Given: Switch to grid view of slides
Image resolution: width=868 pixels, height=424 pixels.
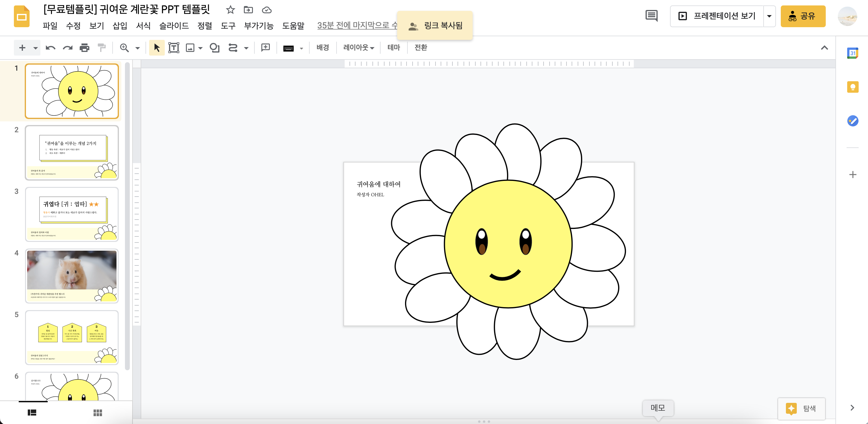Looking at the screenshot, I should point(97,413).
